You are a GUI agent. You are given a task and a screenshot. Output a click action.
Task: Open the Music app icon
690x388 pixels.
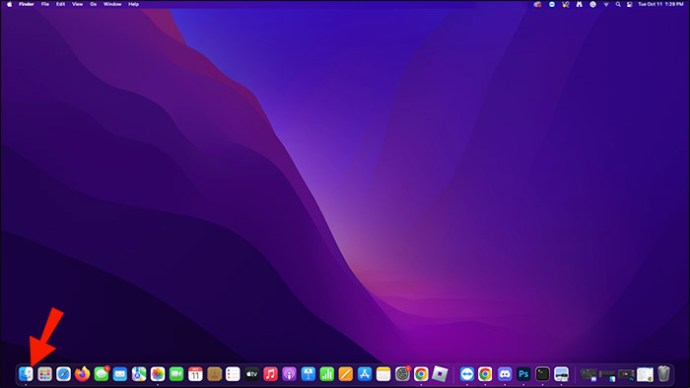tap(270, 374)
